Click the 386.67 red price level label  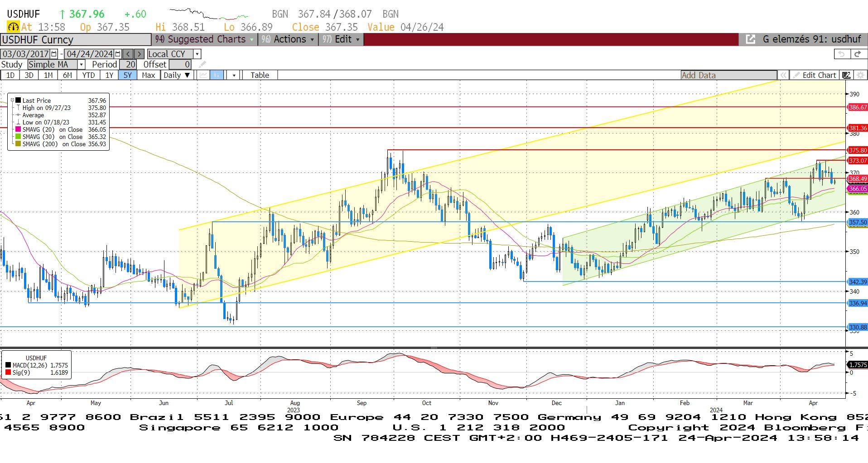coord(858,107)
